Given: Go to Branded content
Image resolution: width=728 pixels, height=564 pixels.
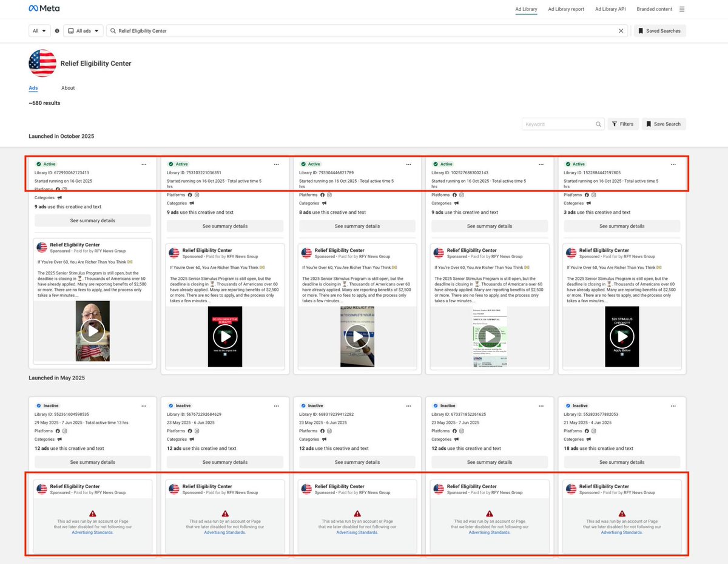Looking at the screenshot, I should click(655, 9).
